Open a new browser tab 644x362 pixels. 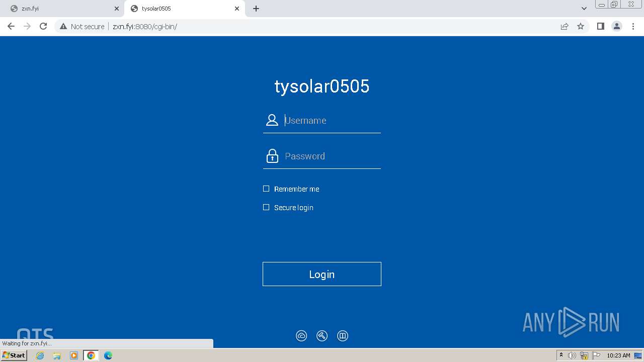(256, 9)
